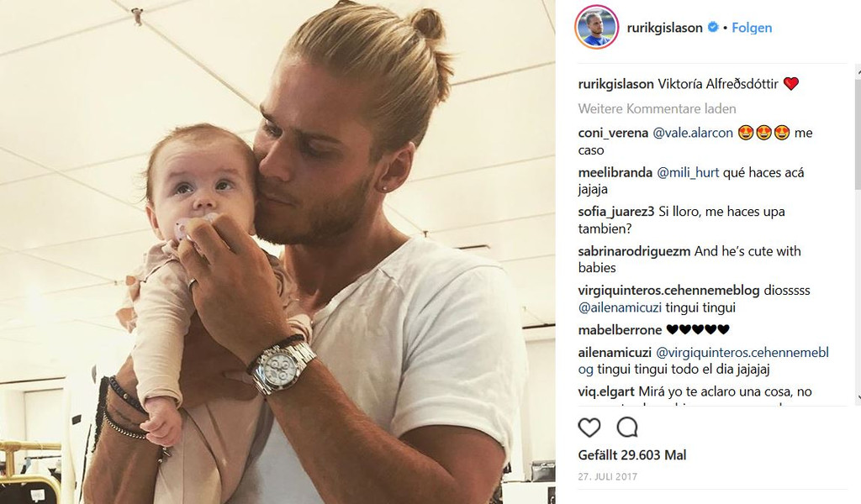Viewport: 861px width, 504px height.
Task: Click the photo of man and baby
Action: pyautogui.click(x=277, y=252)
